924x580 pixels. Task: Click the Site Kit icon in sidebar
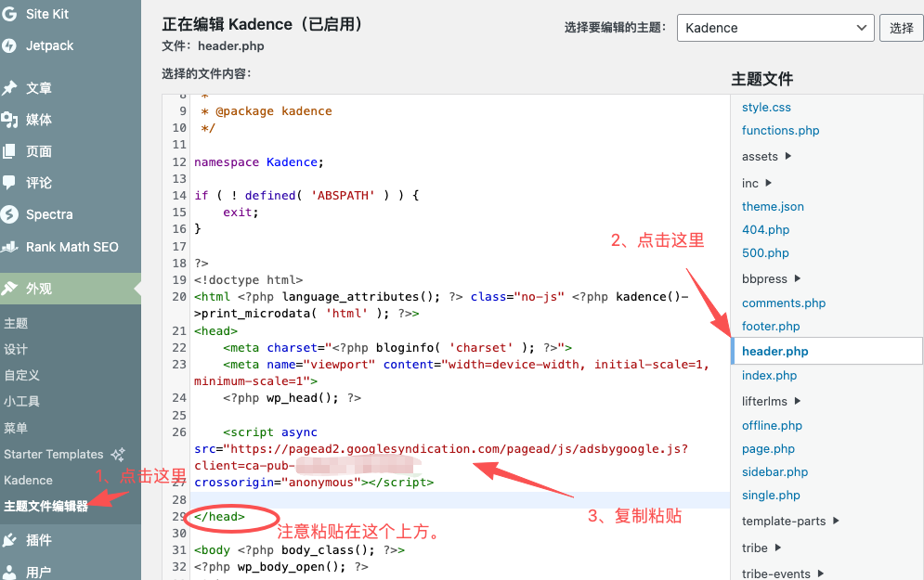(x=10, y=15)
